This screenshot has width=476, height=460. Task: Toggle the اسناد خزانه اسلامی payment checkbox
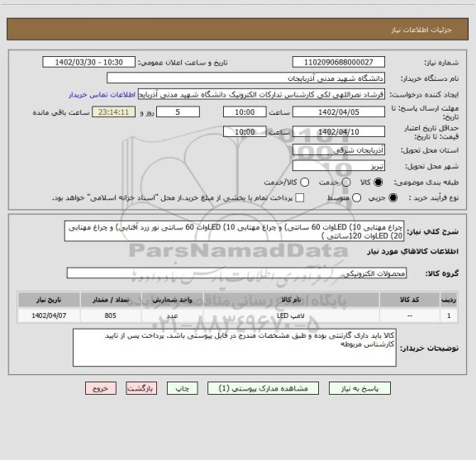click(300, 198)
